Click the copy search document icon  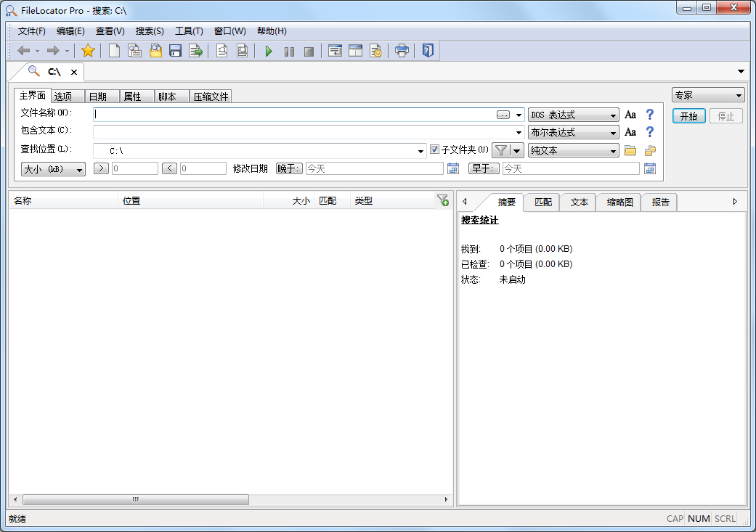pos(134,51)
